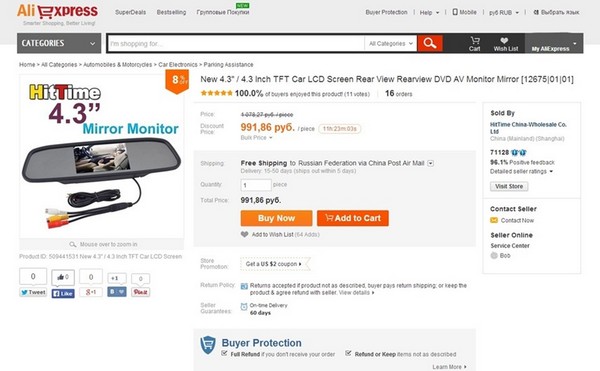600x371 pixels.
Task: Open the Bestselling menu item
Action: pyautogui.click(x=171, y=12)
